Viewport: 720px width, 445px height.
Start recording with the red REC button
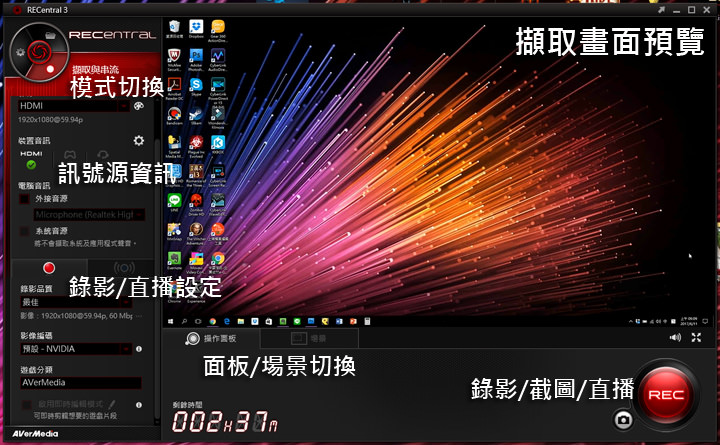tap(666, 394)
